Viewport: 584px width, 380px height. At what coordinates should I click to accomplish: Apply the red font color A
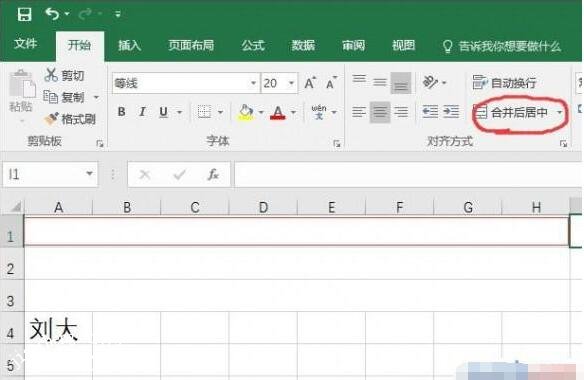pyautogui.click(x=278, y=112)
